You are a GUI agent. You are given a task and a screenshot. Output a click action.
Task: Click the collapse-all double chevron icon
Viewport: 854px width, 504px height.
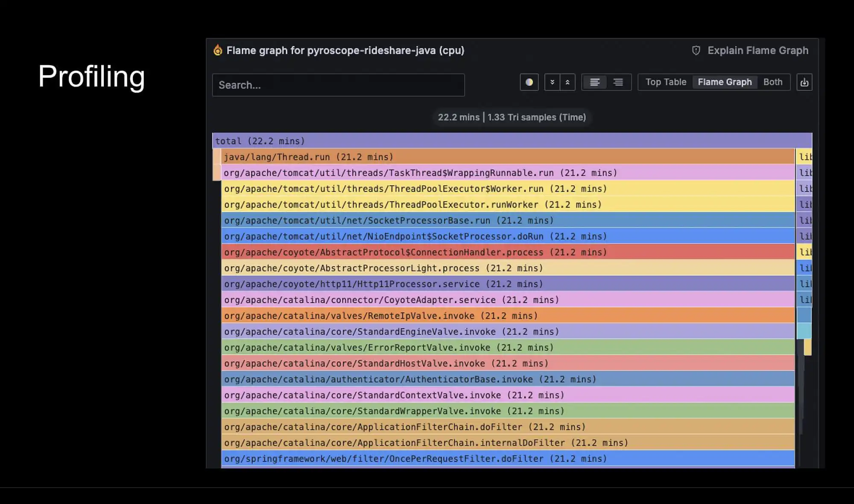[553, 82]
